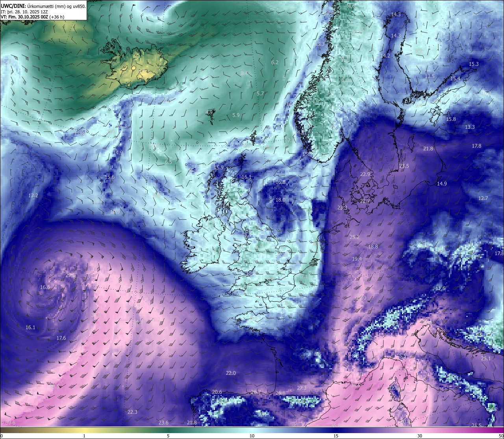Click the 23.6 value label

tap(163, 422)
